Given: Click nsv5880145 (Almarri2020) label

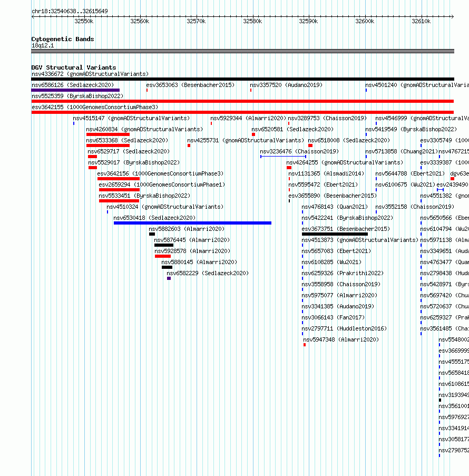Looking at the screenshot, I should 199,263.
